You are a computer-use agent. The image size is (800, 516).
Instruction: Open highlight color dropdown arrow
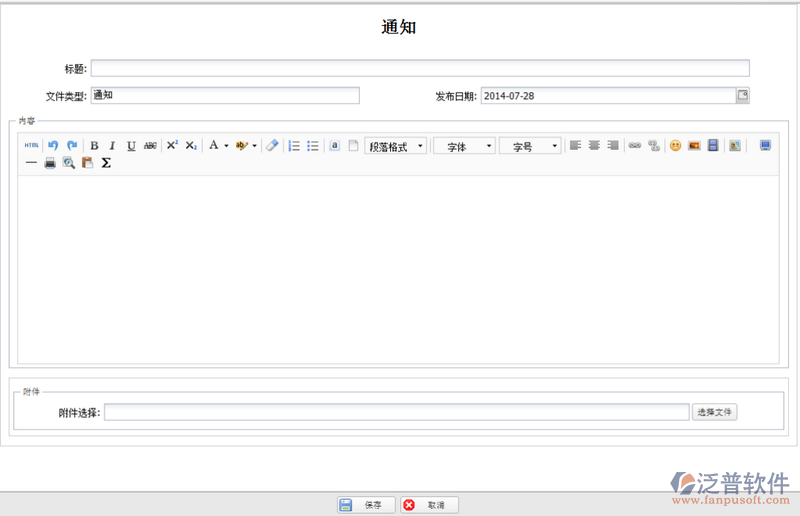(x=254, y=146)
